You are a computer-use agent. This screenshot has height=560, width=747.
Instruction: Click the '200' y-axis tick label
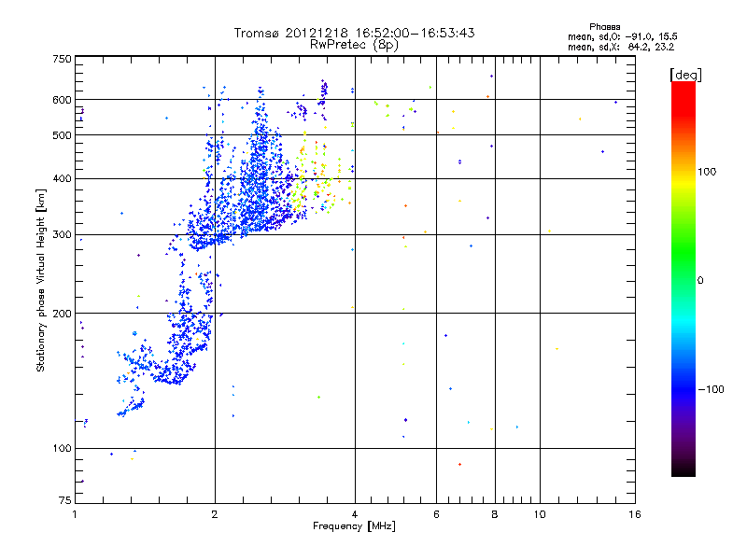(x=62, y=314)
